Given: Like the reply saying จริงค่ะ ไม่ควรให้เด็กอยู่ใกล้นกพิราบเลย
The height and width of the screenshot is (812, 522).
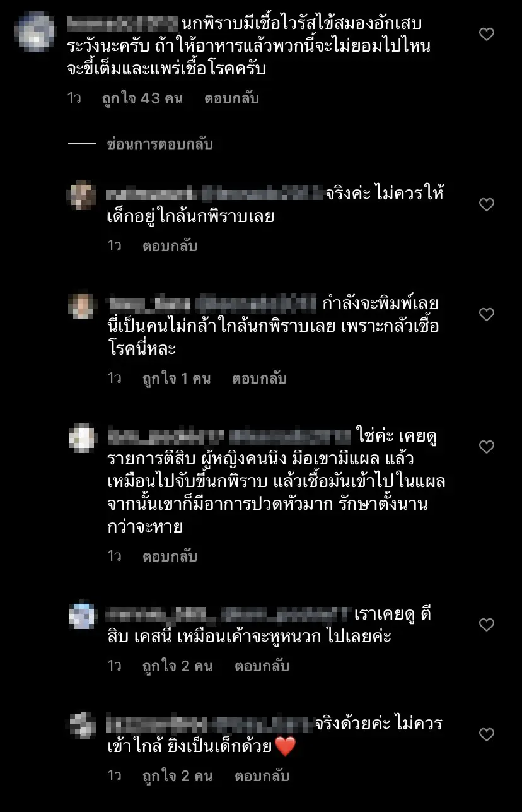Looking at the screenshot, I should pyautogui.click(x=487, y=204).
